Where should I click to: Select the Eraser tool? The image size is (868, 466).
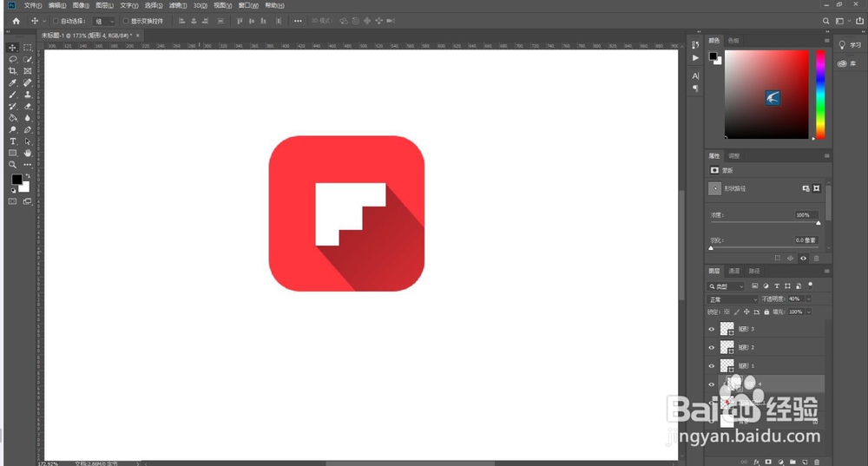28,106
